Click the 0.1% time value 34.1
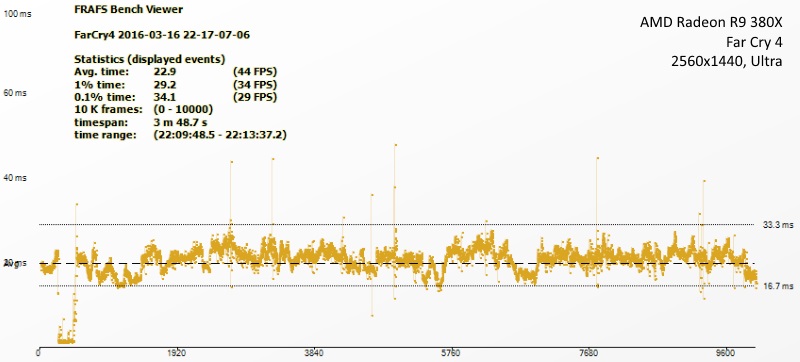This screenshot has height=362, width=800. click(165, 97)
